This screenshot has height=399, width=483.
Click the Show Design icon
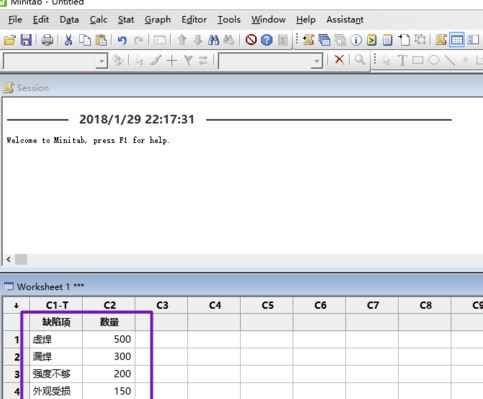pyautogui.click(x=420, y=40)
